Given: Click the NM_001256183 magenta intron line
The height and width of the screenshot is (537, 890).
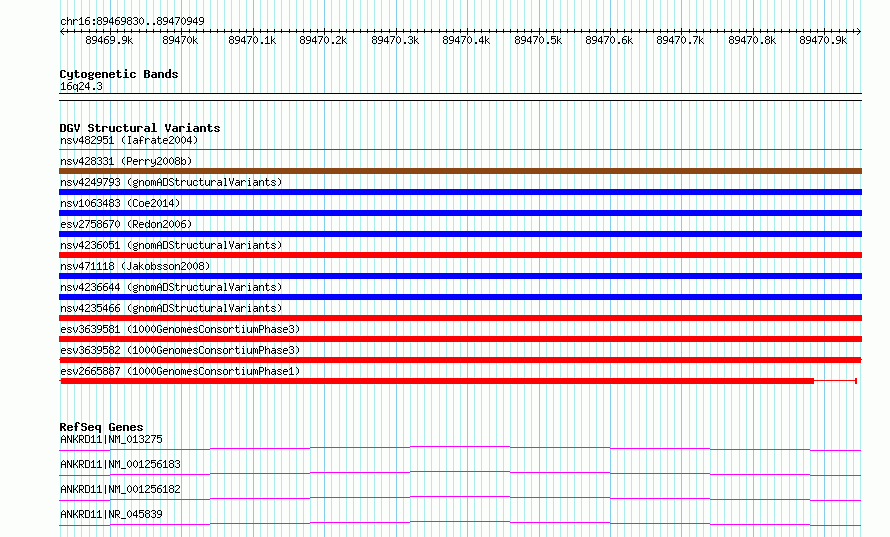Looking at the screenshot, I should (460, 473).
